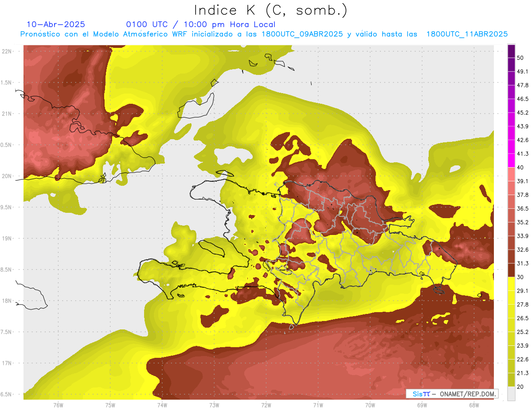
Task: Click the colorbar label "40"
Action: (x=520, y=168)
